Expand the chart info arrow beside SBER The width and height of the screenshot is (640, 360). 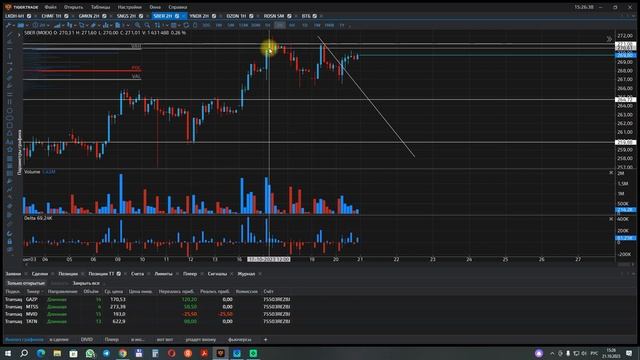tap(19, 35)
